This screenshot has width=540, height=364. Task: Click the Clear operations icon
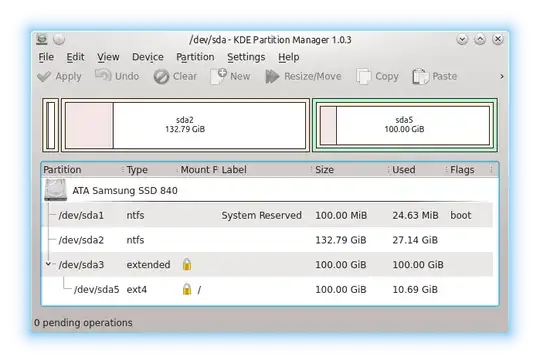pyautogui.click(x=161, y=76)
